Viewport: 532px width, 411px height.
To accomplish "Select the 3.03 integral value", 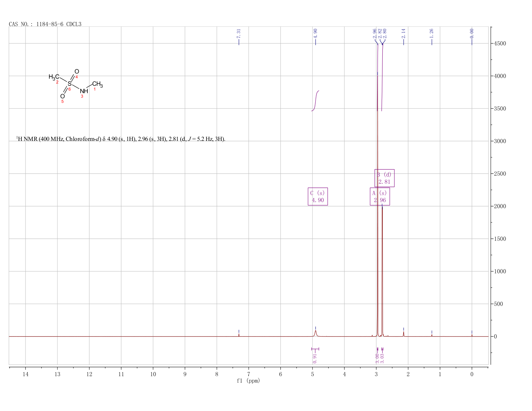I will pyautogui.click(x=382, y=358).
